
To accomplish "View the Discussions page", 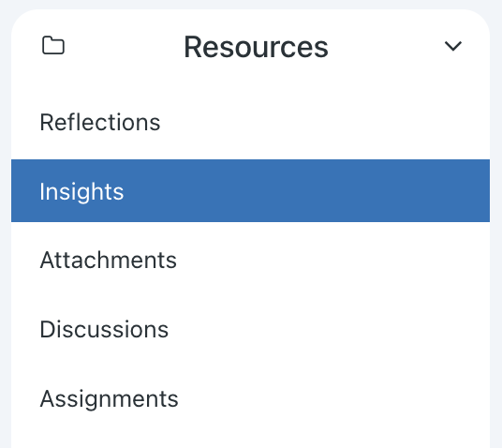I will 250,329.
